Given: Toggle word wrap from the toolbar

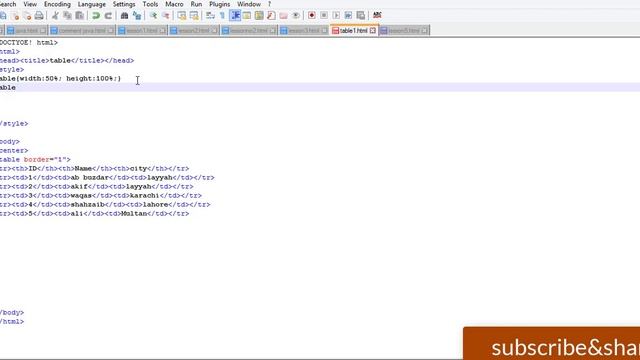Looking at the screenshot, I should tap(210, 16).
